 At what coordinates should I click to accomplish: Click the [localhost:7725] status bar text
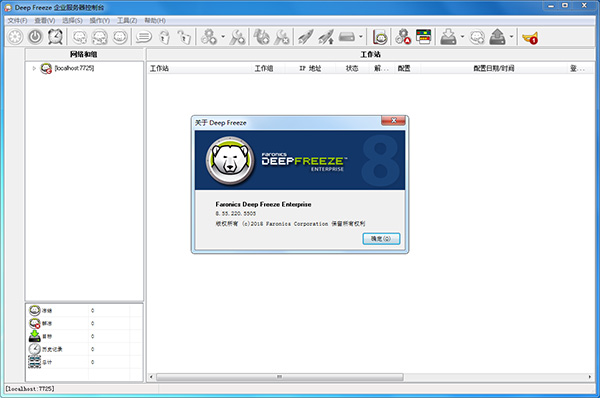[29, 389]
